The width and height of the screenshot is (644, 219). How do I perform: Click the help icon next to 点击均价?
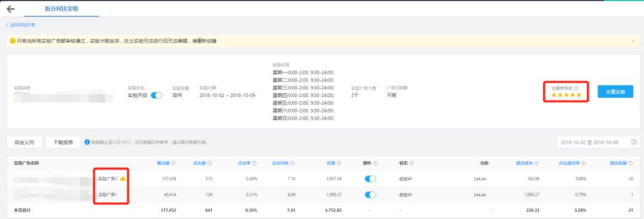pos(292,163)
